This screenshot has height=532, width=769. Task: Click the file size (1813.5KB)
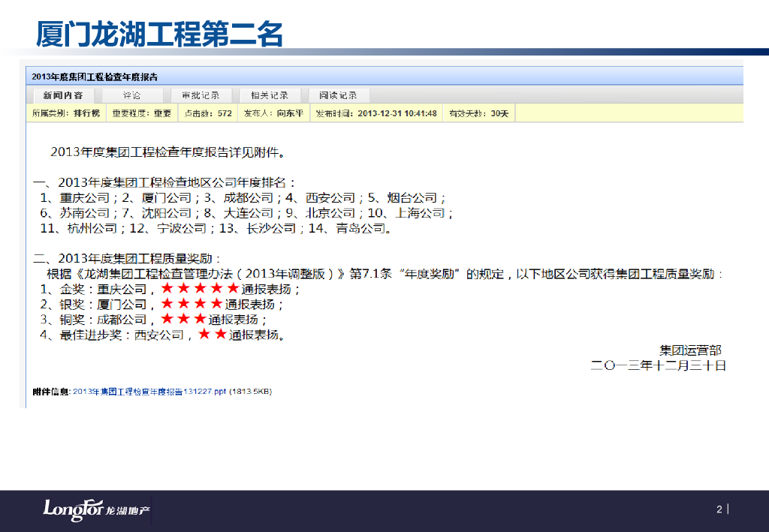click(x=250, y=392)
